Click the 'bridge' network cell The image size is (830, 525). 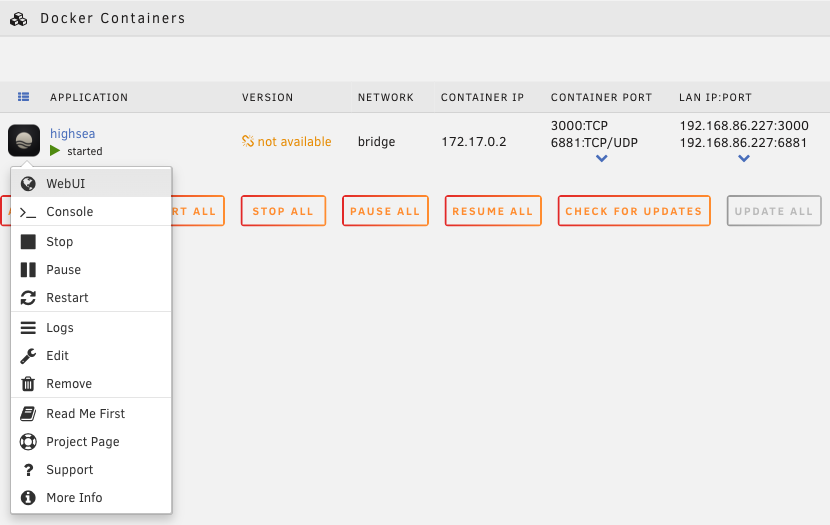(x=376, y=142)
